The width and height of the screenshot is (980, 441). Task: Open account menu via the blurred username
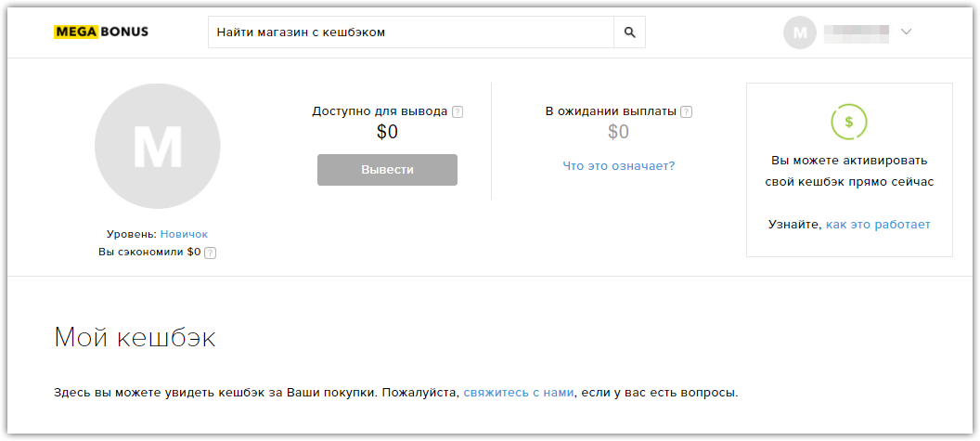[x=857, y=32]
